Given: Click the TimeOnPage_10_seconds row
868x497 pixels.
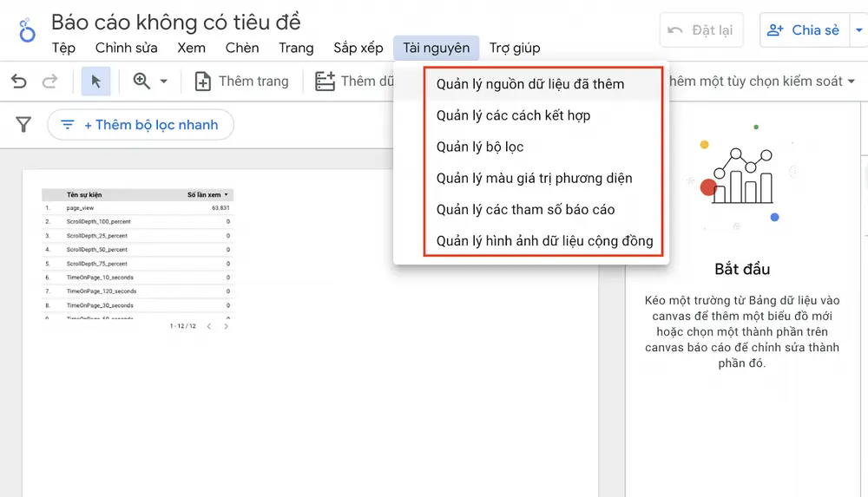Looking at the screenshot, I should (x=137, y=278).
